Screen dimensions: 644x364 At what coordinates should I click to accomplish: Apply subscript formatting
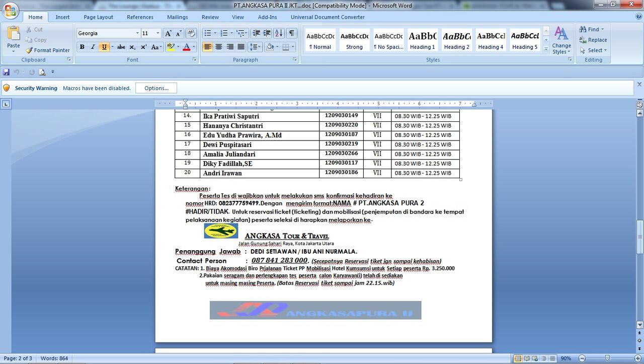132,47
